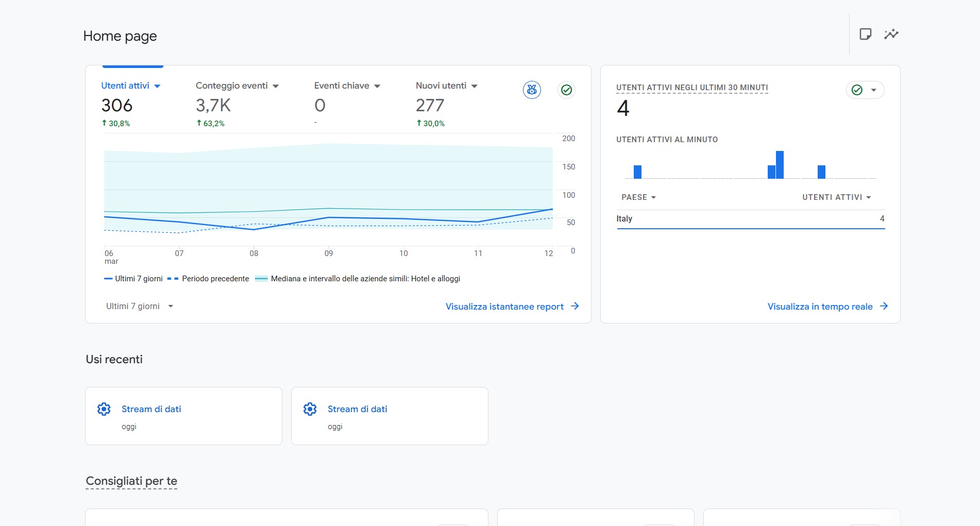
Task: Click the first Stream di dati gear icon
Action: [x=104, y=409]
